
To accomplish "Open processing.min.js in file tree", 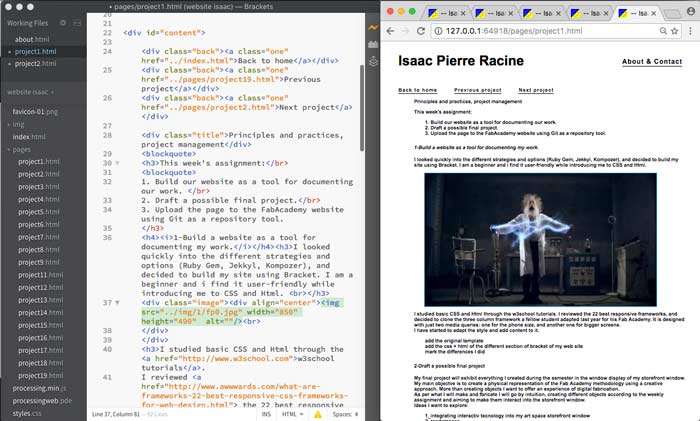I will [39, 388].
